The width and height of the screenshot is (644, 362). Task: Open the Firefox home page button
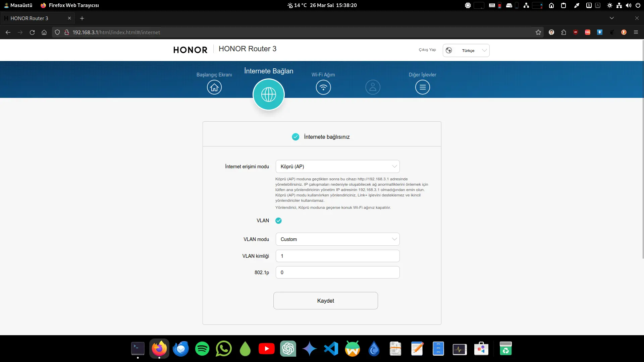44,32
